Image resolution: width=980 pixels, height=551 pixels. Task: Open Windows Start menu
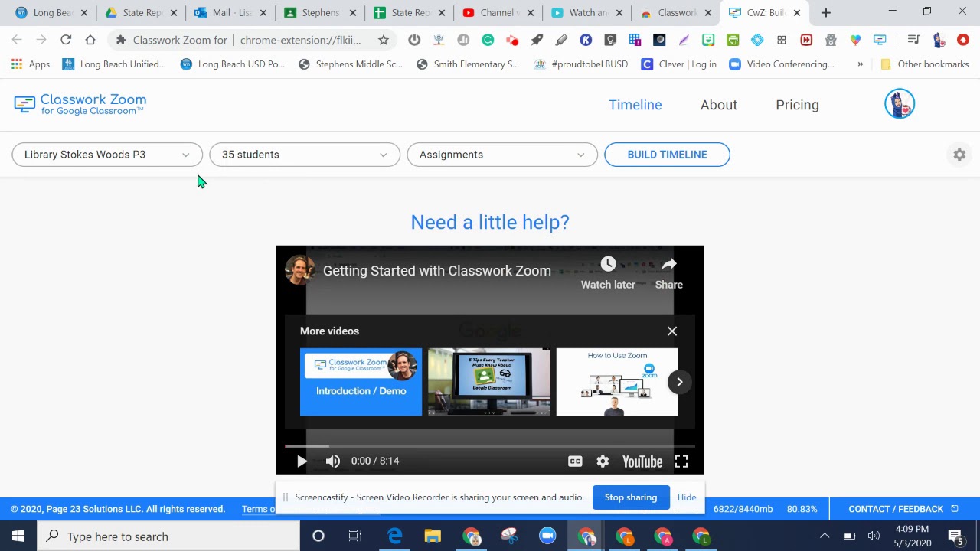(x=18, y=536)
